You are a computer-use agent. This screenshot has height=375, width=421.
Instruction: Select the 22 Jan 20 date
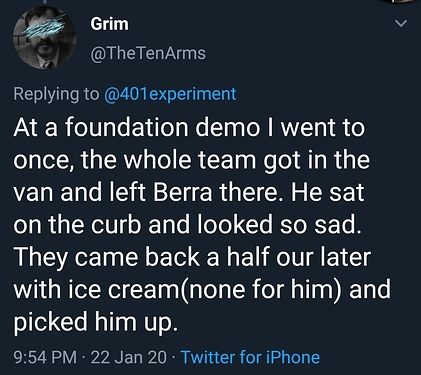pyautogui.click(x=128, y=357)
